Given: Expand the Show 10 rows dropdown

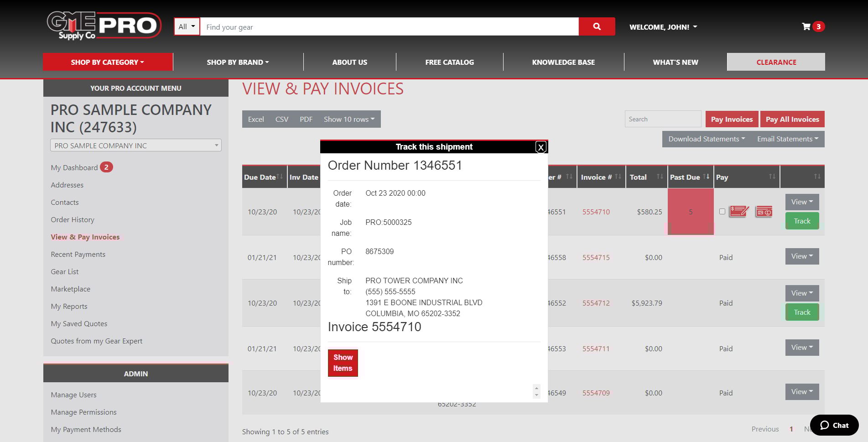Looking at the screenshot, I should tap(349, 120).
